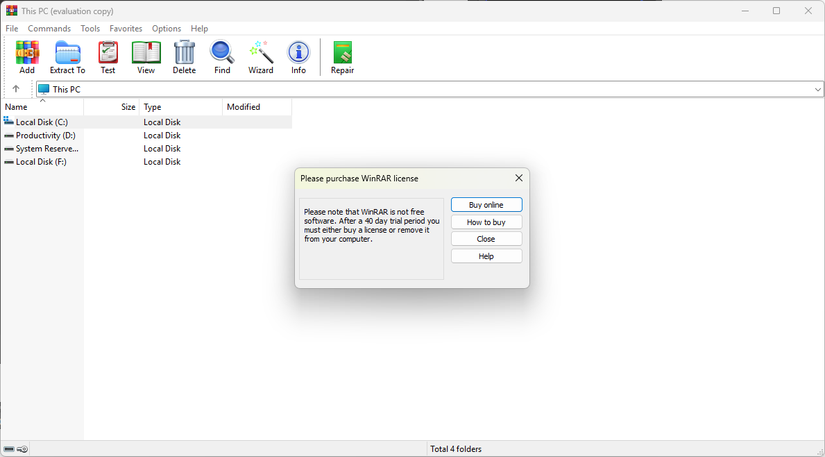Click the drive icon in status bar
Image resolution: width=825 pixels, height=457 pixels.
pyautogui.click(x=9, y=449)
